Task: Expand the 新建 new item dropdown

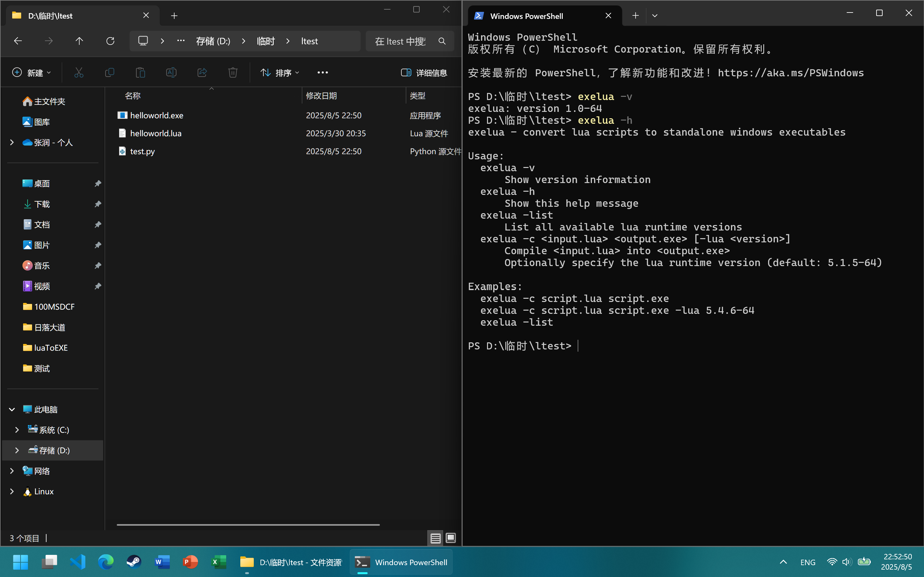Action: [x=32, y=72]
